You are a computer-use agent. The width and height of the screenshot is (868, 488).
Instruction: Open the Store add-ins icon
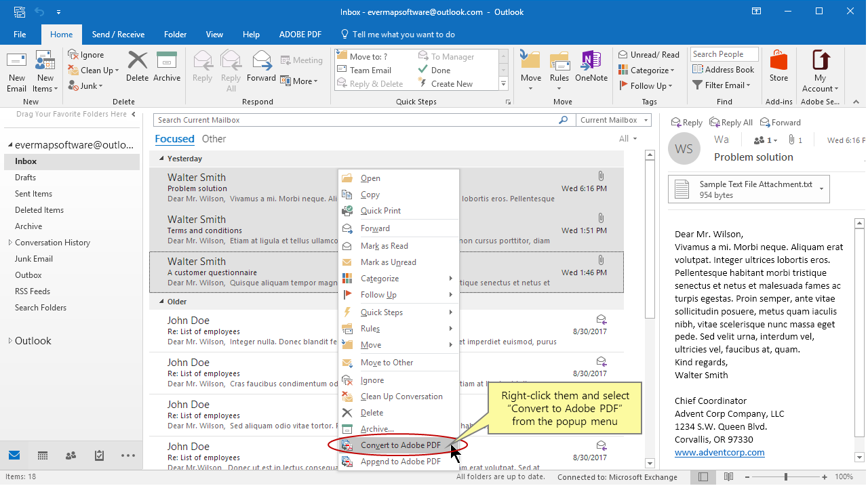coord(778,61)
